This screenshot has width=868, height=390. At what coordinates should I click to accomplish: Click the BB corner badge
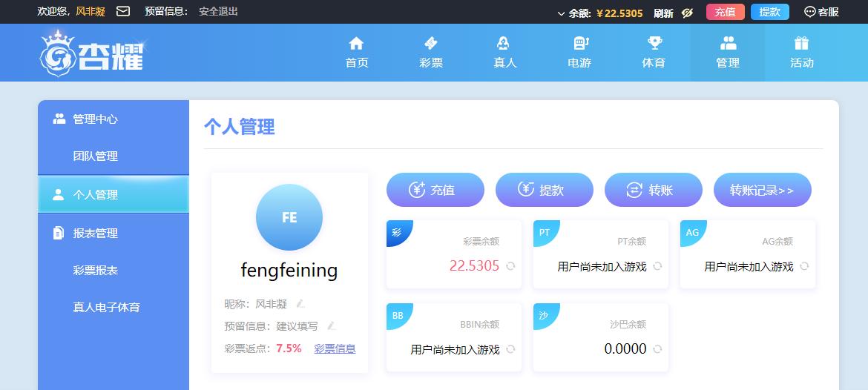coord(398,315)
